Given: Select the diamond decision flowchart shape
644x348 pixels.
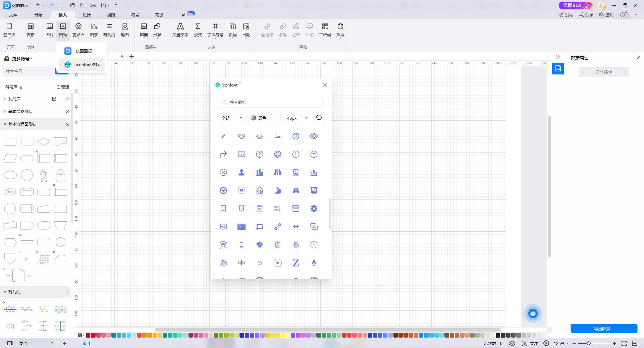Looking at the screenshot, I should [44, 141].
